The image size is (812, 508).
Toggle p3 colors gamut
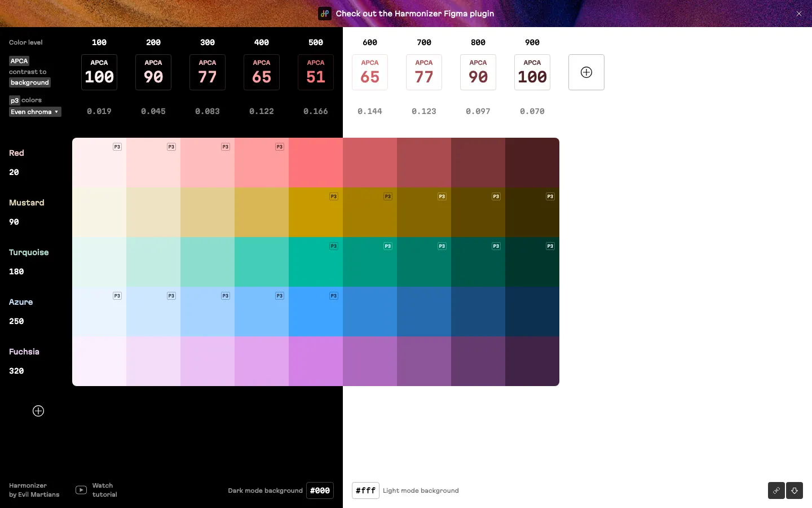(x=15, y=100)
